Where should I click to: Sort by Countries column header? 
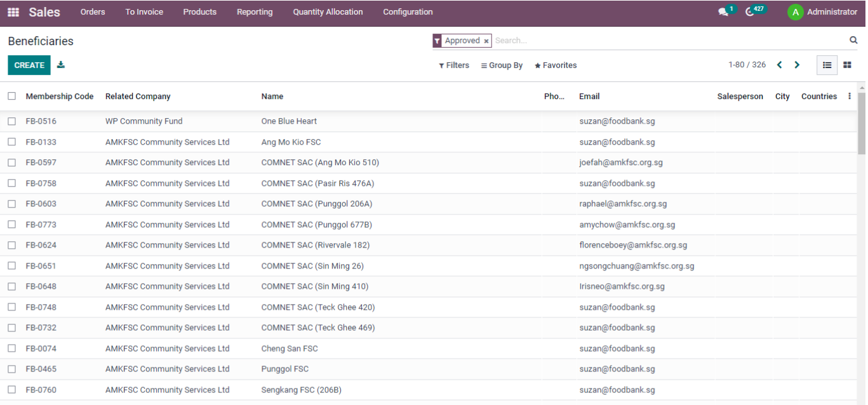[x=819, y=96]
